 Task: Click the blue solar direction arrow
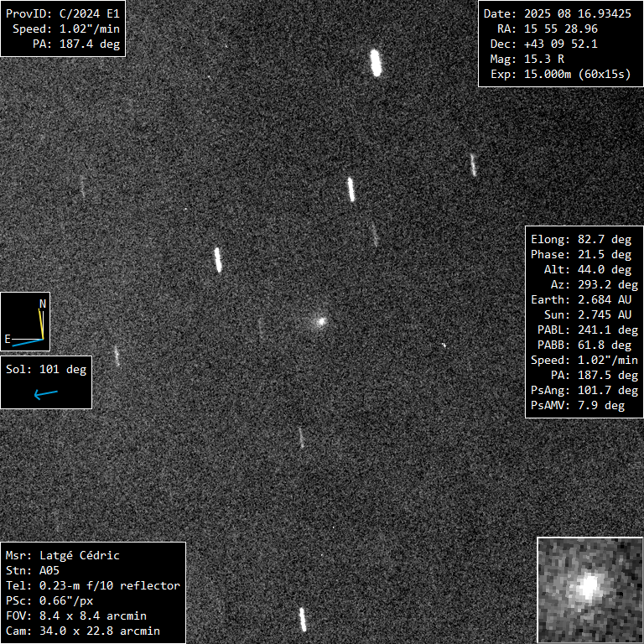[46, 394]
